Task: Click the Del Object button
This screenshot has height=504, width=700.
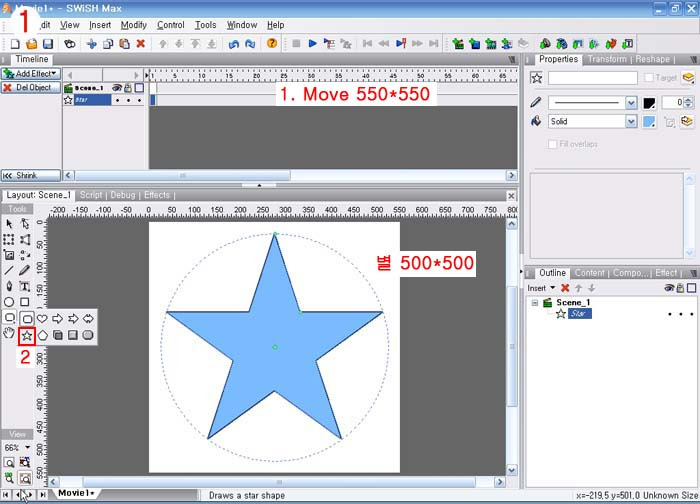Action: click(x=31, y=87)
